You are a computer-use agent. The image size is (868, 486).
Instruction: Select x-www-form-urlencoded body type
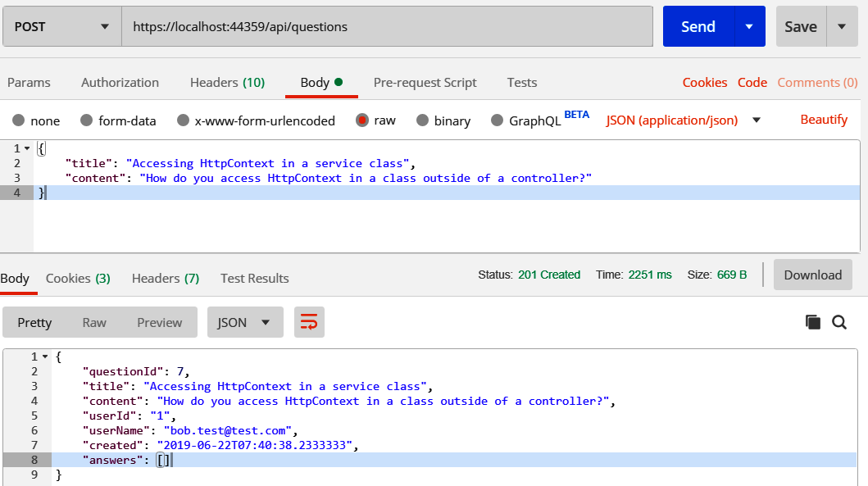pos(183,120)
